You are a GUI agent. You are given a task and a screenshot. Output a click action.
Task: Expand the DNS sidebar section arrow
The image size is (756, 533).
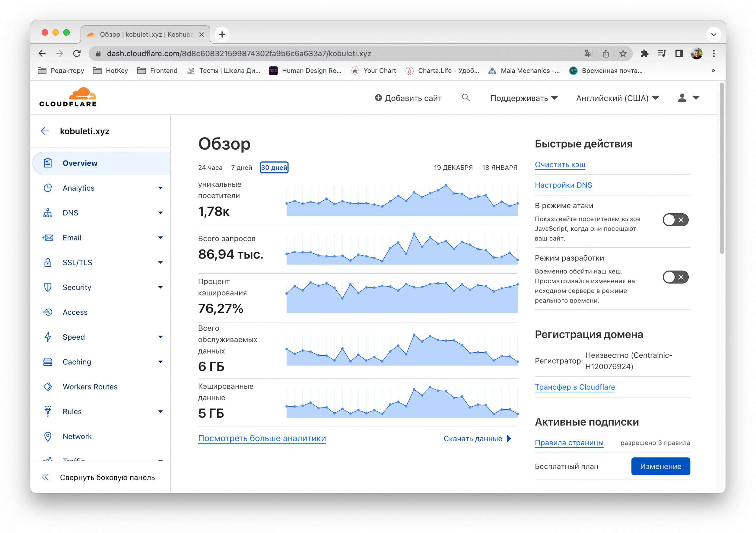pos(160,213)
